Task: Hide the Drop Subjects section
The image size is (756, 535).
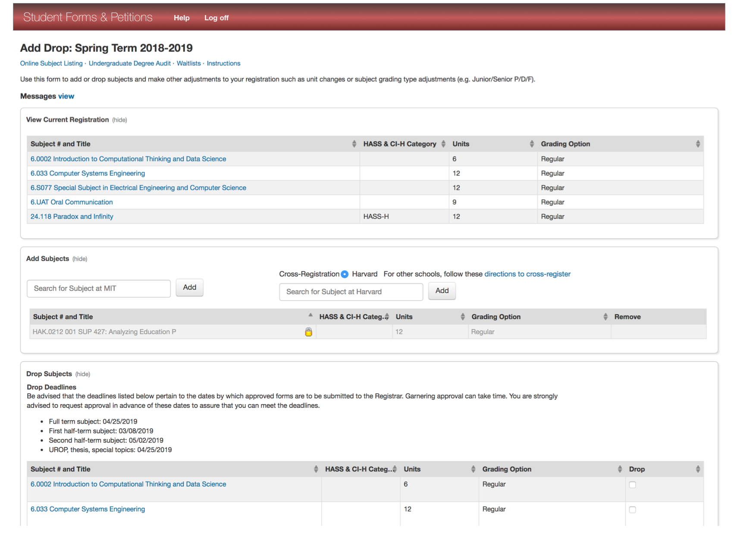Action: [x=83, y=374]
